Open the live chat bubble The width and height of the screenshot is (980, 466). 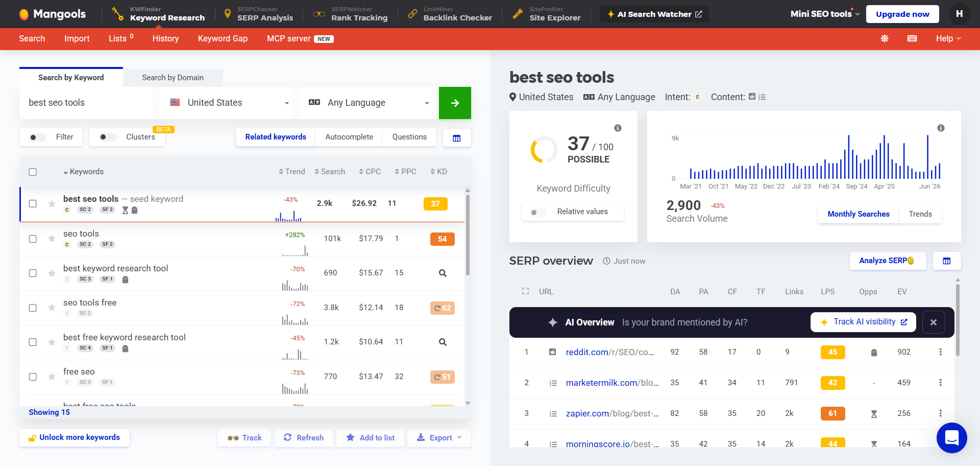click(952, 438)
